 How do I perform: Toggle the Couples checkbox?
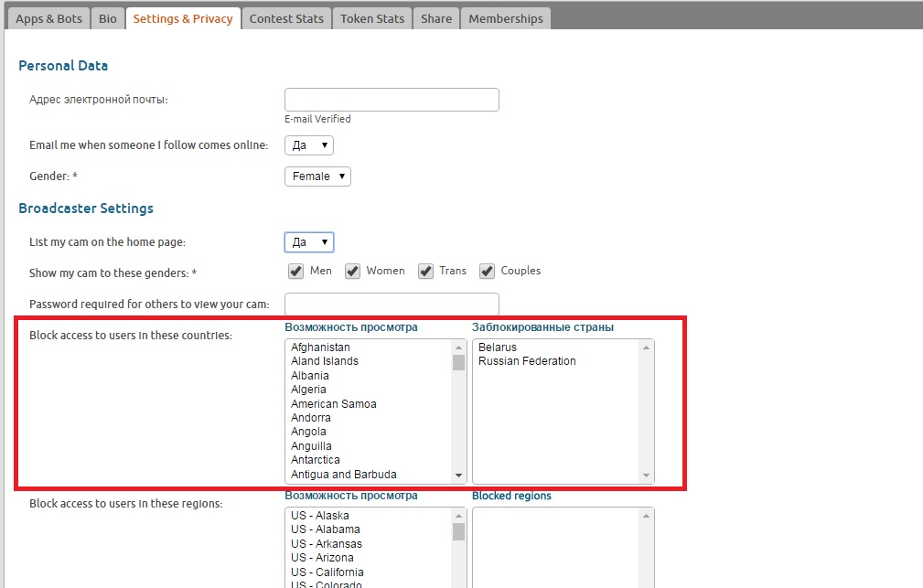(x=487, y=271)
